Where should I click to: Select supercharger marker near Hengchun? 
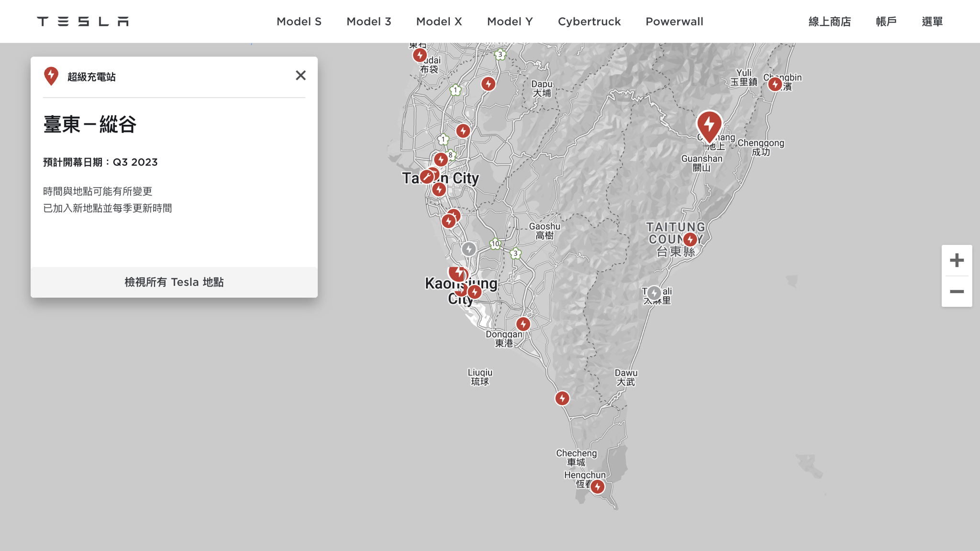597,487
